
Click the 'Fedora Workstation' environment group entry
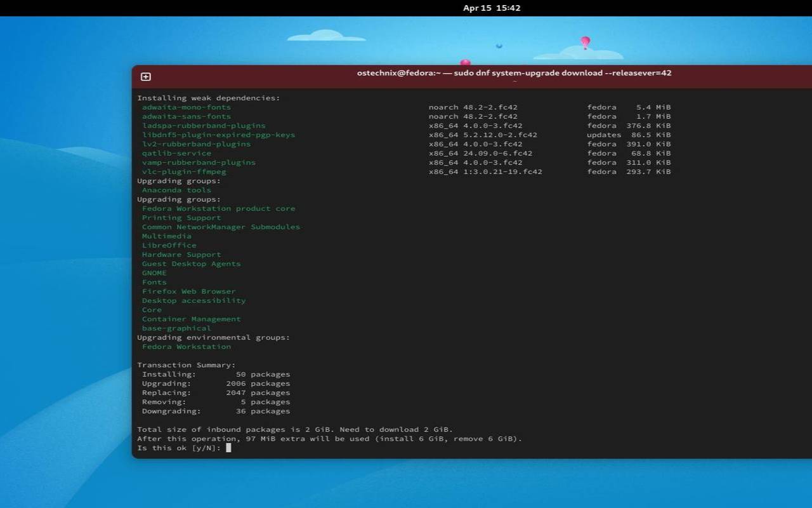[187, 347]
